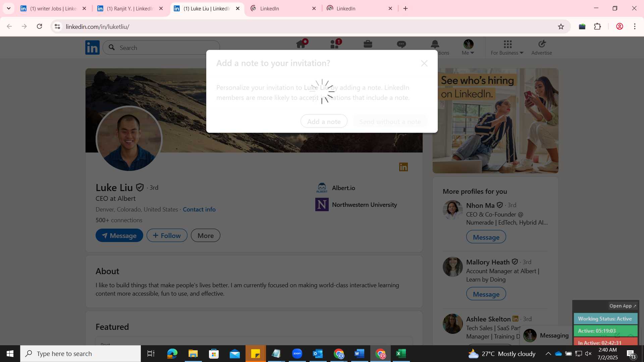Open Luke Liu's Contact info
This screenshot has width=644, height=362.
click(199, 209)
